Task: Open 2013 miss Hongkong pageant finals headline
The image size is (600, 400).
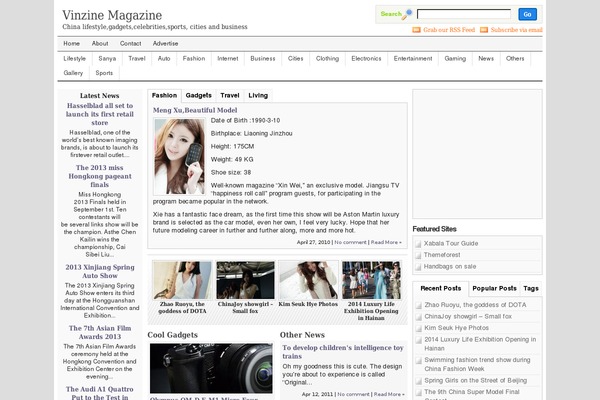Action: [99, 176]
